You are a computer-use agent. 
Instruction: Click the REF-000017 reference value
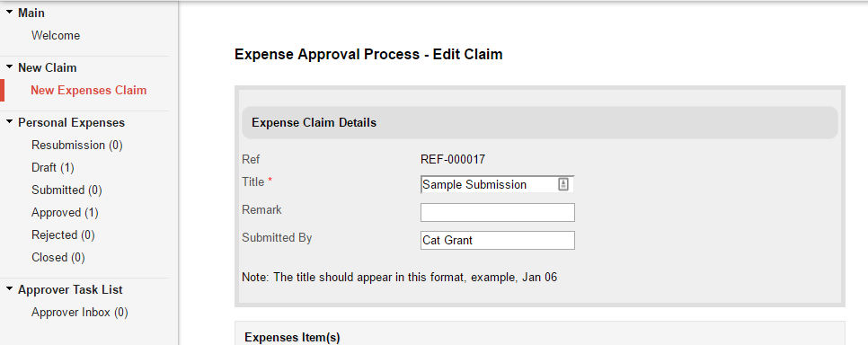[453, 160]
